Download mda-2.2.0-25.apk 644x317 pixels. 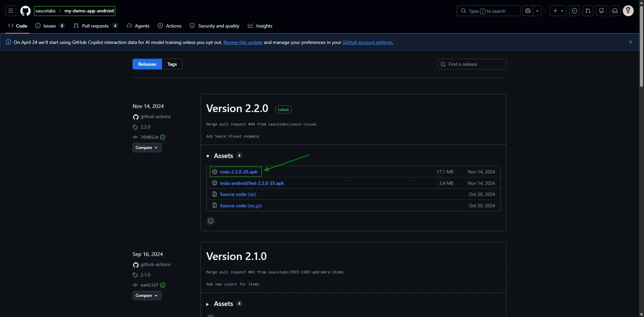pos(238,172)
